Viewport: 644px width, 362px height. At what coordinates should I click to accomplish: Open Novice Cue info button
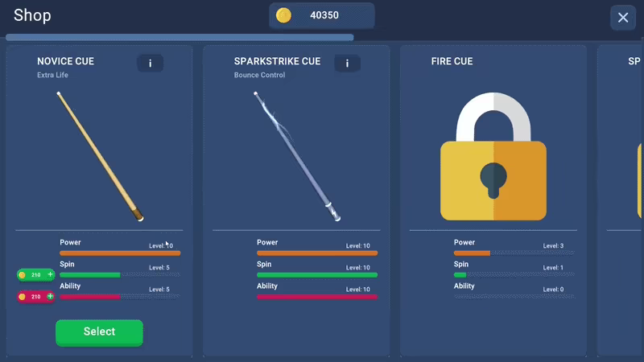coord(150,64)
